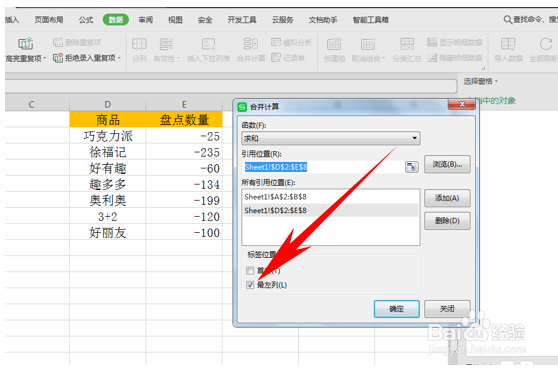558x369 pixels.
Task: Expand the 取消组合 dropdown arrow
Action: pyautogui.click(x=384, y=58)
